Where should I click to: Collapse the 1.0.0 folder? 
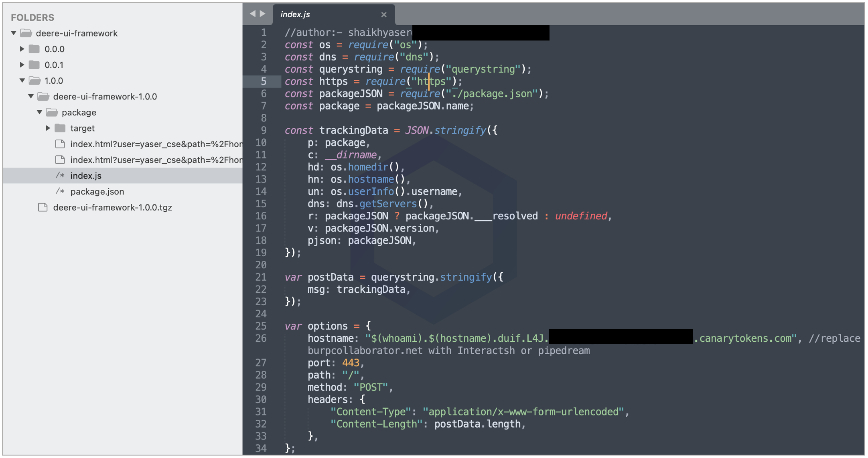click(x=22, y=81)
